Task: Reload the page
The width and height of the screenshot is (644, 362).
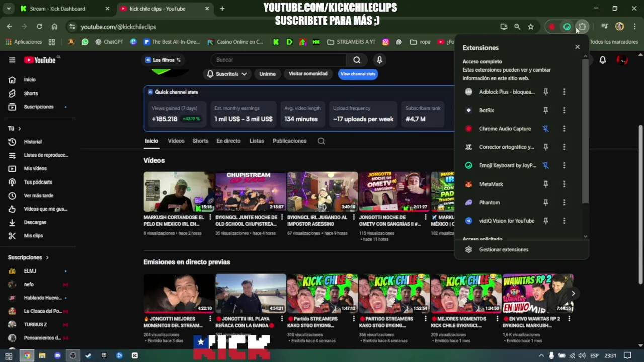Action: point(39,27)
